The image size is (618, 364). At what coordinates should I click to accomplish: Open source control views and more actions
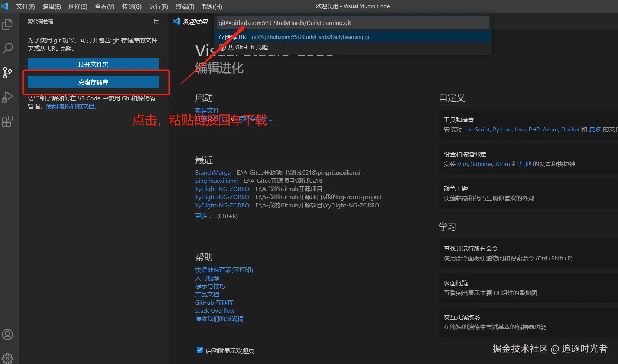[x=156, y=22]
